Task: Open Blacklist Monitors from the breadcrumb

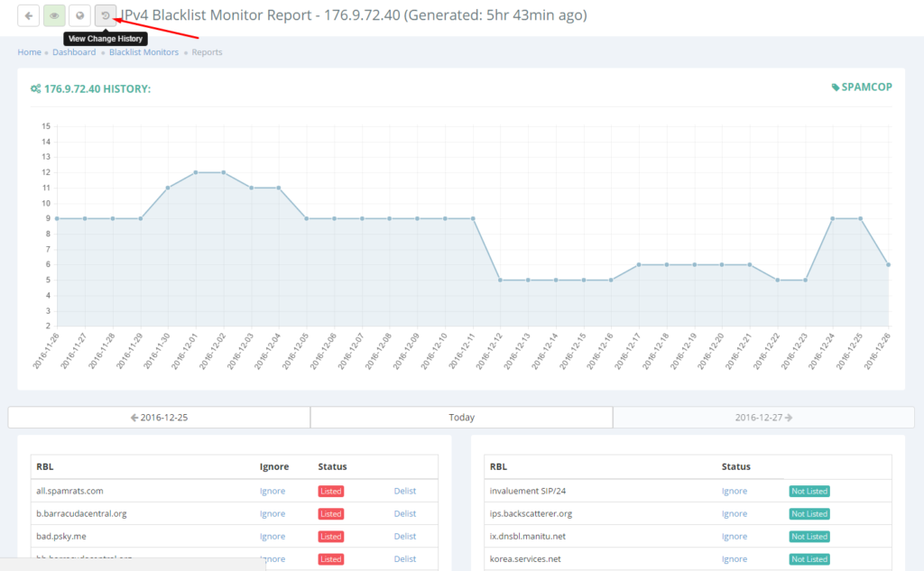Action: pos(143,51)
